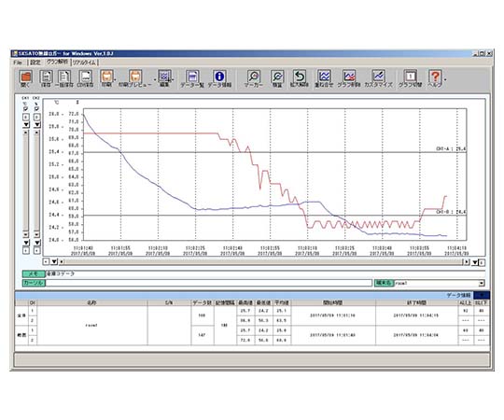
Task: Click the undo-zoom arrow icon
Action: (300, 77)
